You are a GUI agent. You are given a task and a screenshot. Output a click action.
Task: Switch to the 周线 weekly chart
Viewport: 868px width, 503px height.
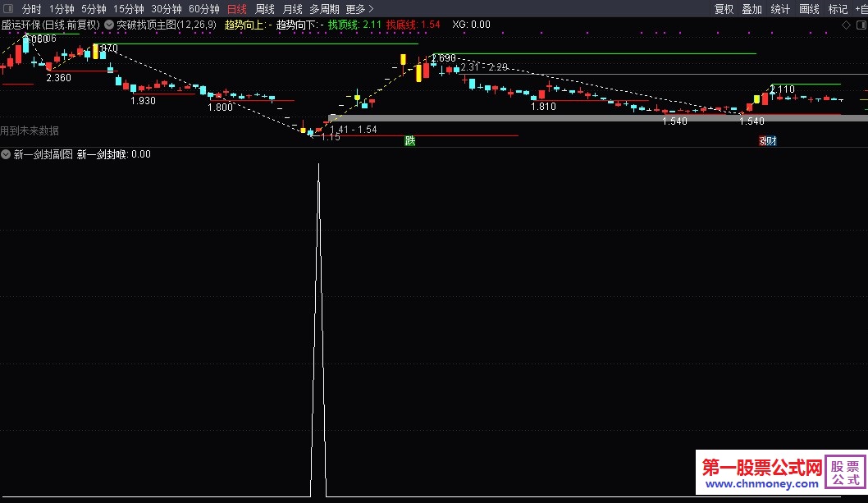click(x=265, y=9)
